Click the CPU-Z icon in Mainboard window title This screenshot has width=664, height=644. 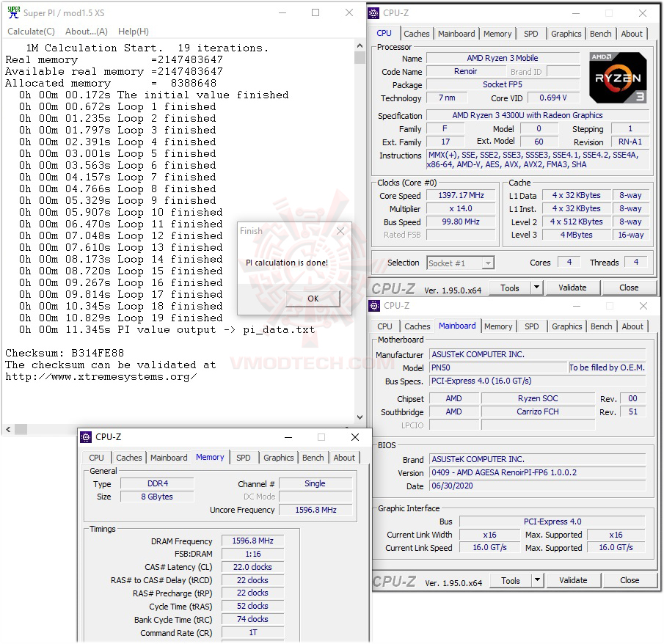coord(374,306)
